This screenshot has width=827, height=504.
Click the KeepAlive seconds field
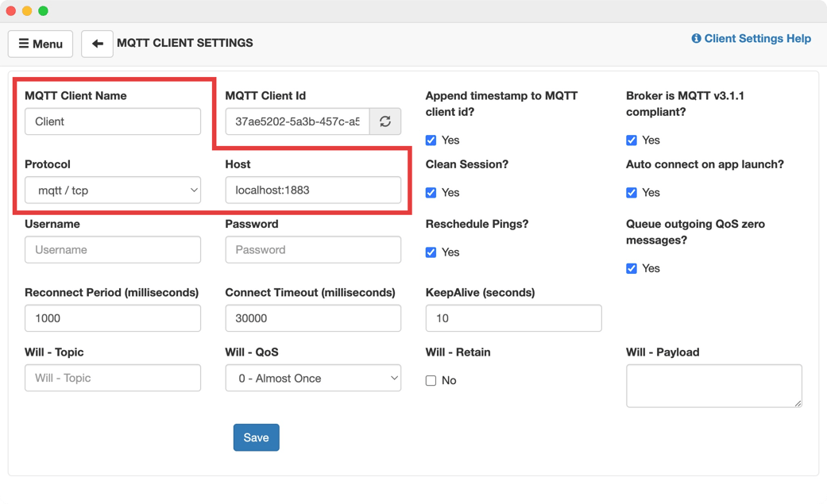(513, 317)
